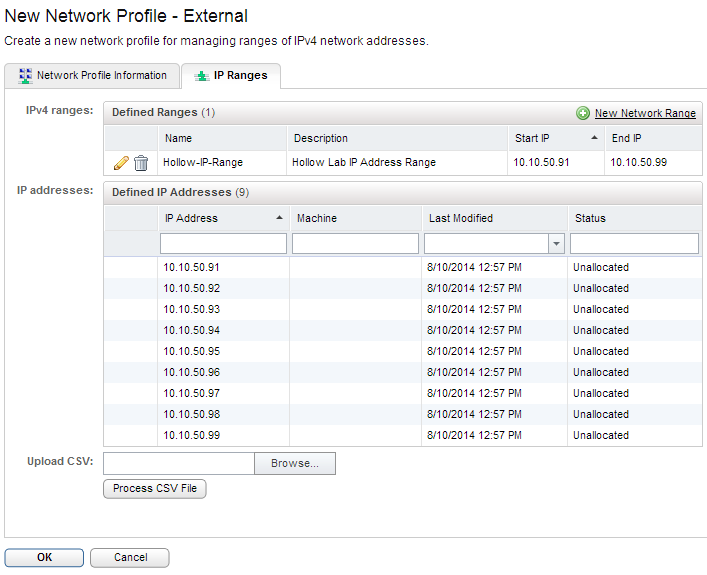Screen dimensions: 707x575
Task: Confirm with the OK button
Action: tap(44, 558)
